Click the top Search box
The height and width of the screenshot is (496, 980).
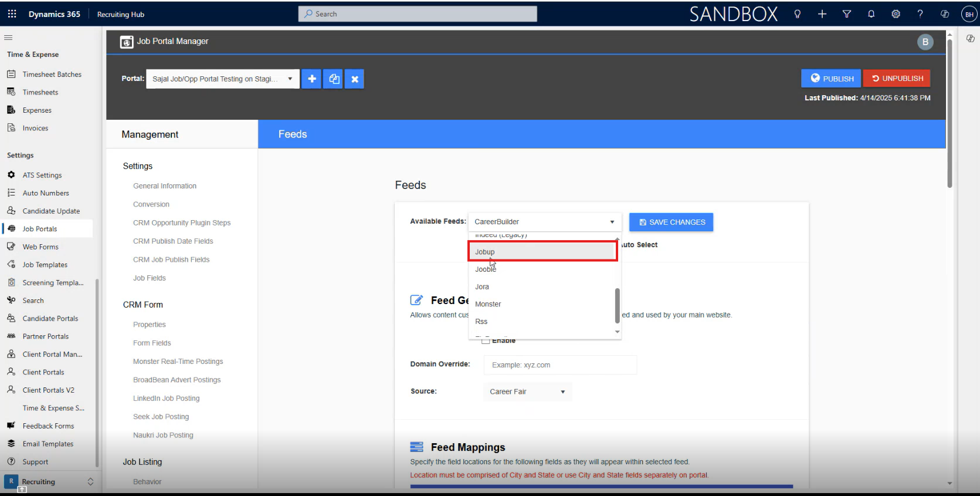pyautogui.click(x=418, y=14)
